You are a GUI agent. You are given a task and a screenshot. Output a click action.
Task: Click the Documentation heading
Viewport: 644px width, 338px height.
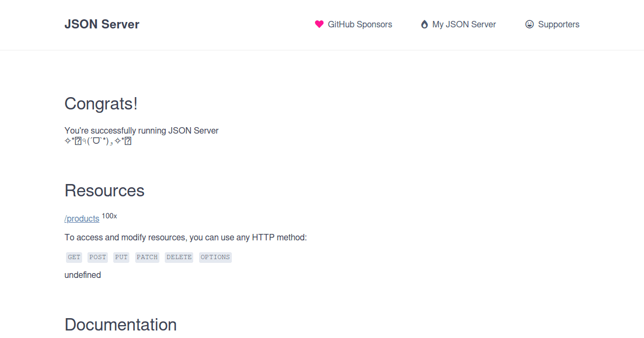(120, 325)
